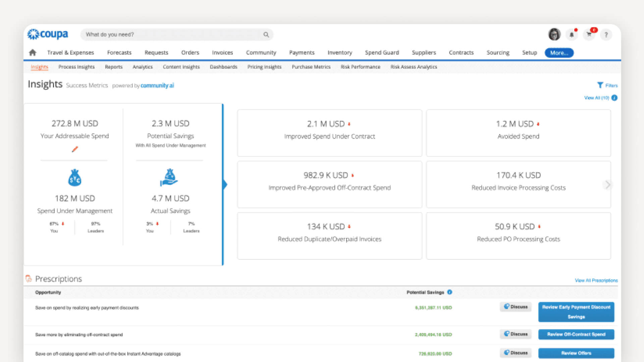Click the Review Off-Contract Spend button
644x362 pixels.
pyautogui.click(x=576, y=334)
